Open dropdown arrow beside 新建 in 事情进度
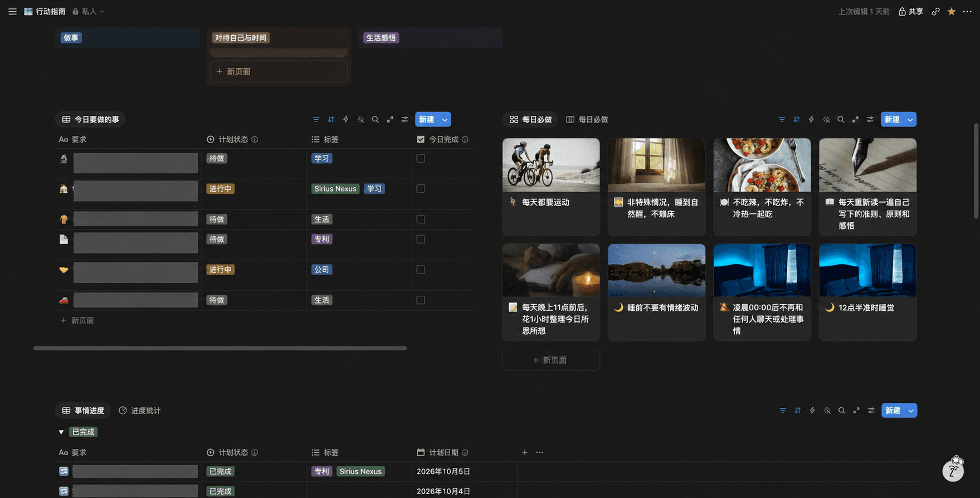This screenshot has height=498, width=980. (911, 411)
